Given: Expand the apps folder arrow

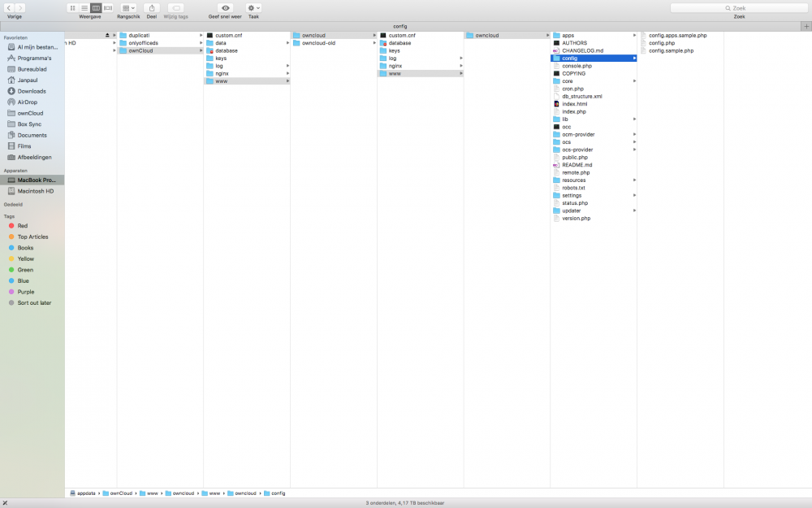Looking at the screenshot, I should pos(634,35).
